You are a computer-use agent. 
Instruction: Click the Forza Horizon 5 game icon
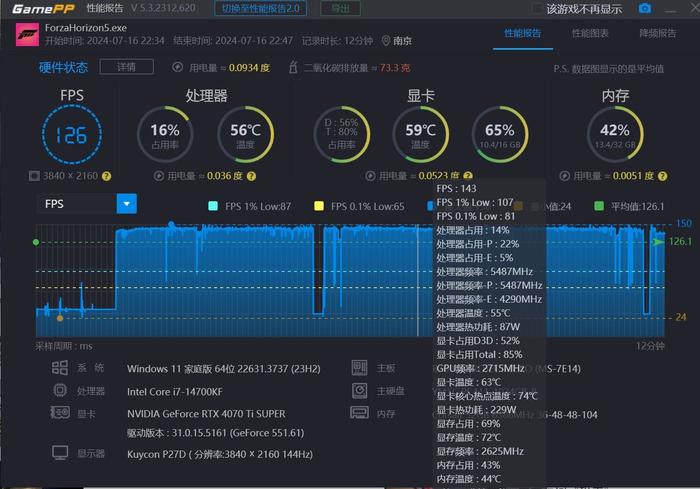click(27, 37)
